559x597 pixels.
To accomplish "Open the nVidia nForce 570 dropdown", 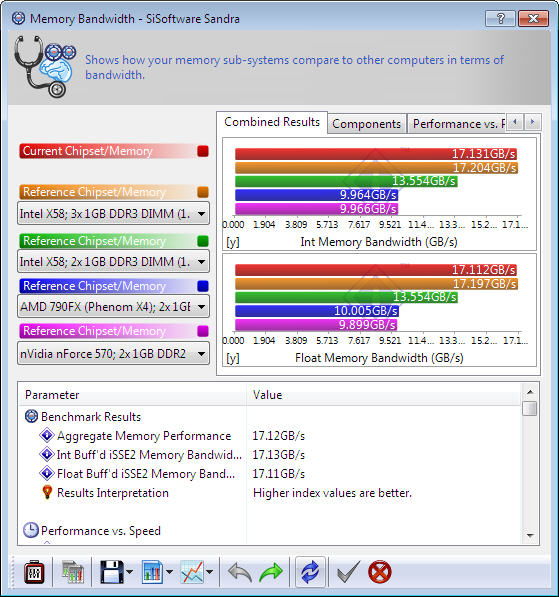I will [x=113, y=354].
